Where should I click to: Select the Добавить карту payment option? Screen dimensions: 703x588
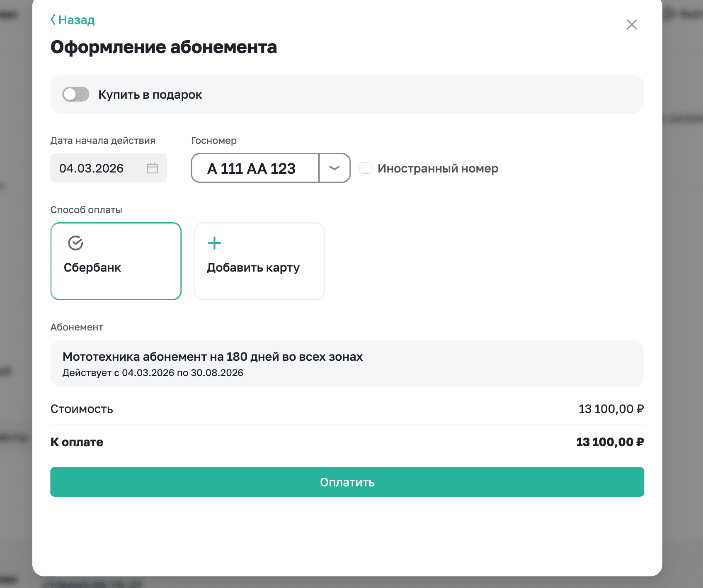259,261
